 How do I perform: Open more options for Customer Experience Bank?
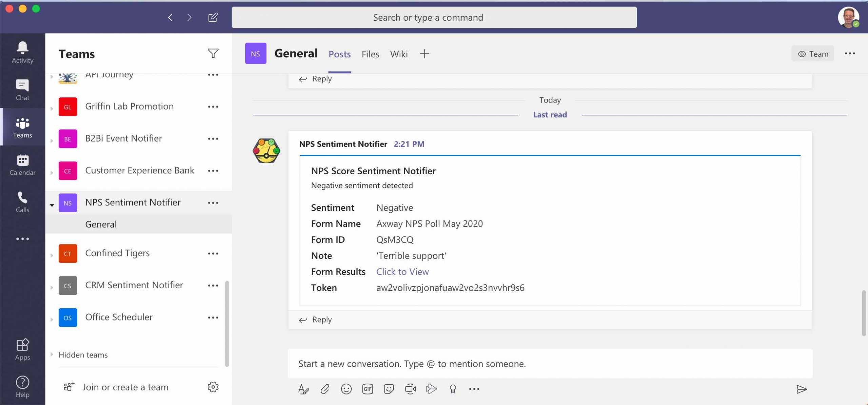click(x=213, y=170)
